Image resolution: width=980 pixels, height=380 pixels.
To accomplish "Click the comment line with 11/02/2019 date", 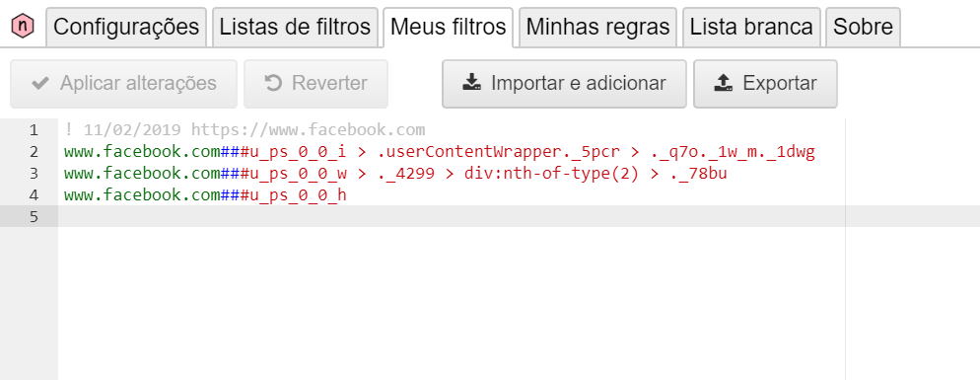I will click(245, 130).
